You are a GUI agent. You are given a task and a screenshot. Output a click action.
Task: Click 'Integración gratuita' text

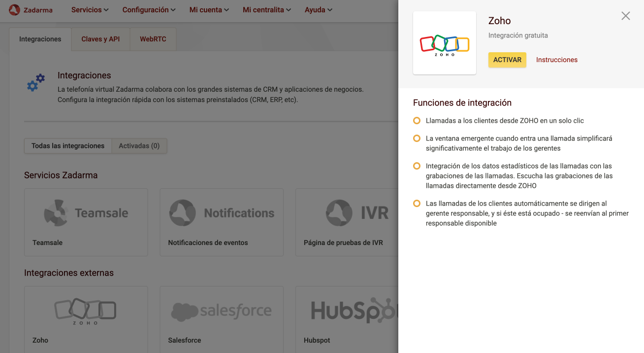(518, 35)
